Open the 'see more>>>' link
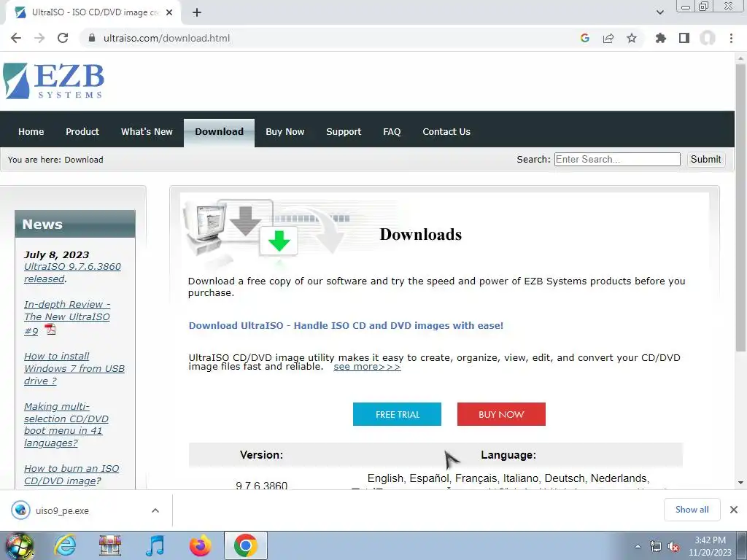747x560 pixels. (x=367, y=367)
